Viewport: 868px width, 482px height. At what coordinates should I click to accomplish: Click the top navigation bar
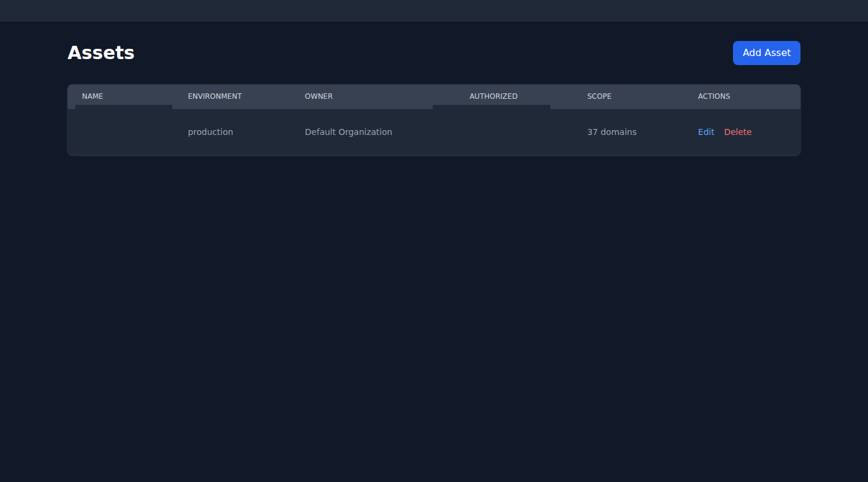point(434,11)
